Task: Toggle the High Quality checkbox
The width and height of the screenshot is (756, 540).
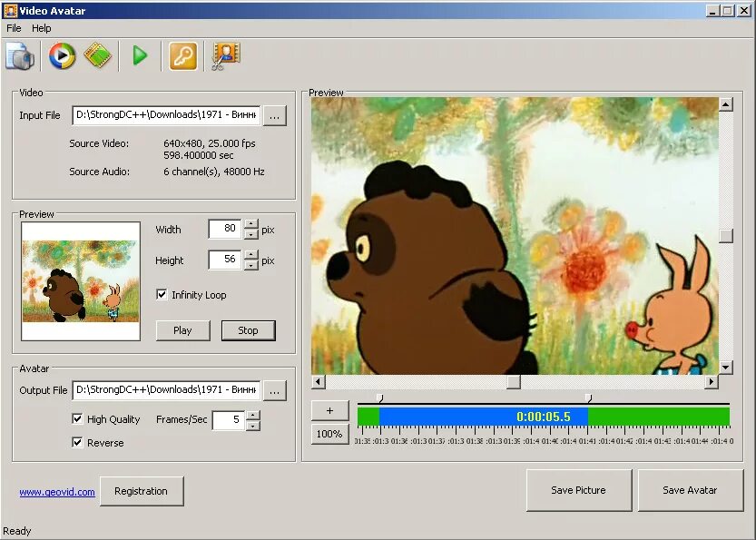Action: pos(77,418)
